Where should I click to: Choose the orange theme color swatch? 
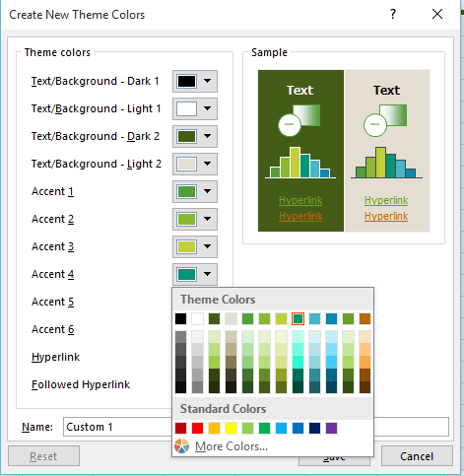click(365, 318)
